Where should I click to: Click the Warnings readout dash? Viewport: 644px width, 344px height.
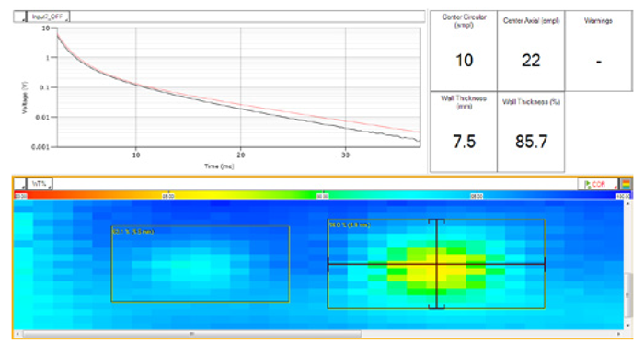point(599,62)
